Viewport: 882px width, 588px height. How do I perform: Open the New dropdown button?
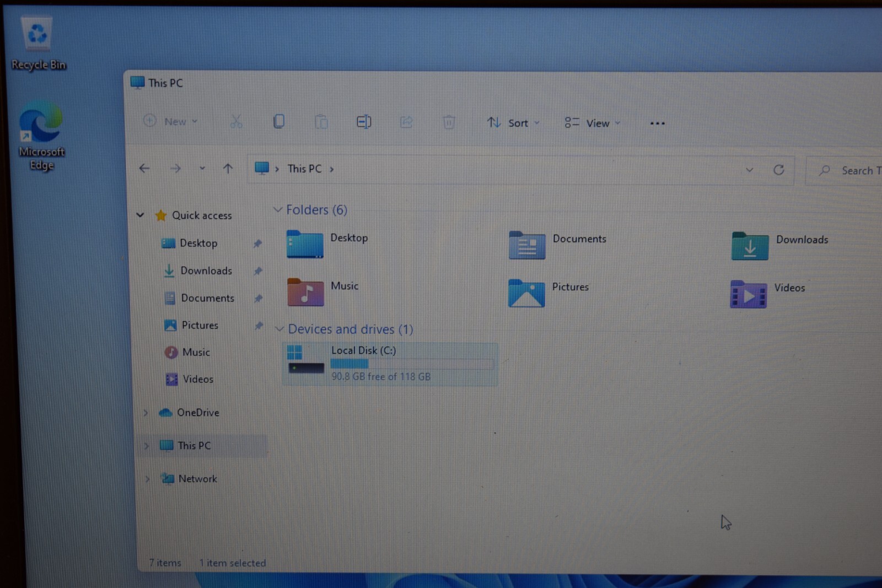click(170, 121)
